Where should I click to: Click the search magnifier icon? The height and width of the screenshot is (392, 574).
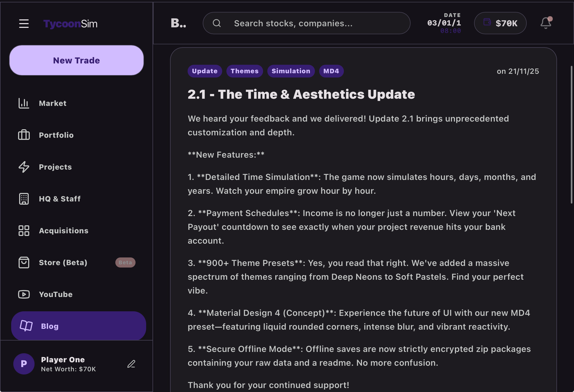click(217, 23)
